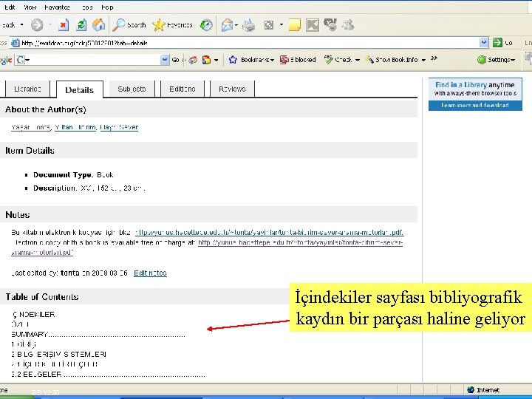Click the Mail envelope icon
The height and width of the screenshot is (399, 532).
[227, 25]
